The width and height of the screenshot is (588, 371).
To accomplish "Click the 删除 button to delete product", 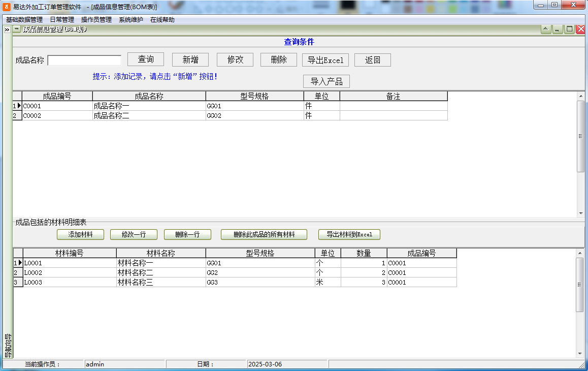I will [278, 59].
